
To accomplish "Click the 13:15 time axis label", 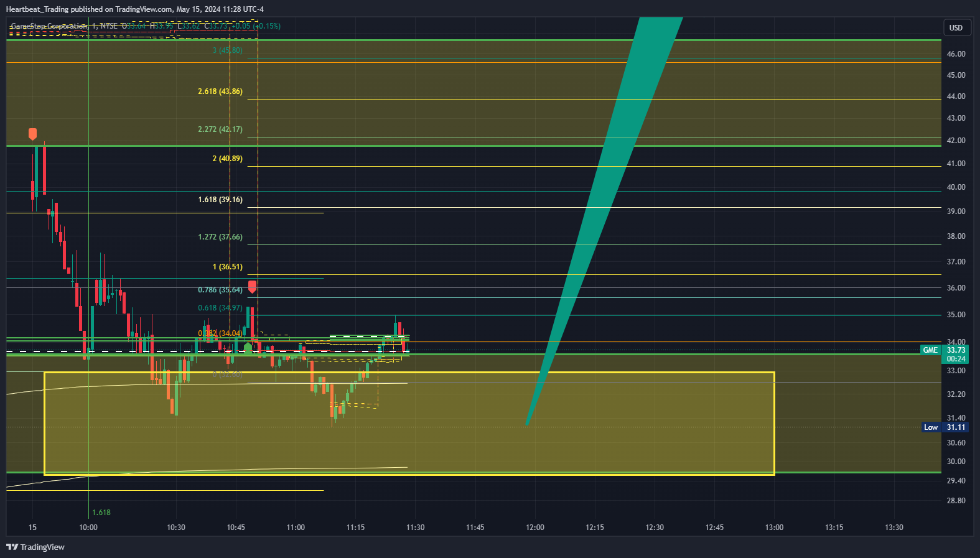I will pos(834,528).
